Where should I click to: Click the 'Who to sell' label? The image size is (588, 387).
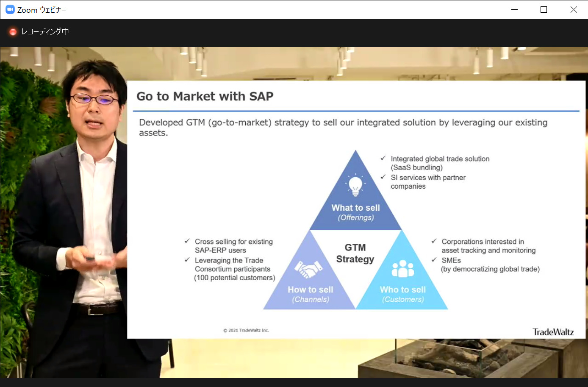click(403, 290)
